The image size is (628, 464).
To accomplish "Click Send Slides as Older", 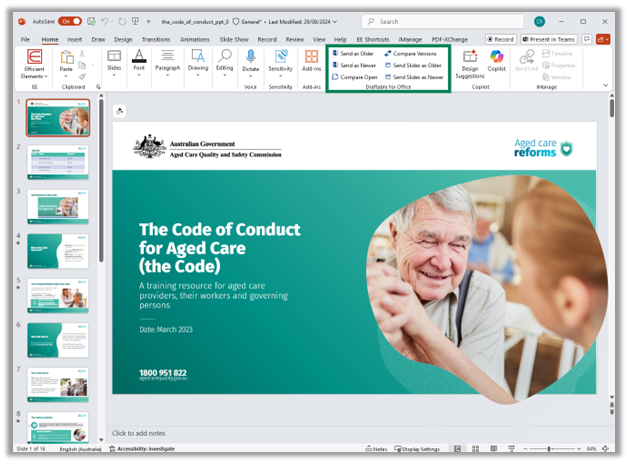I will coord(413,65).
